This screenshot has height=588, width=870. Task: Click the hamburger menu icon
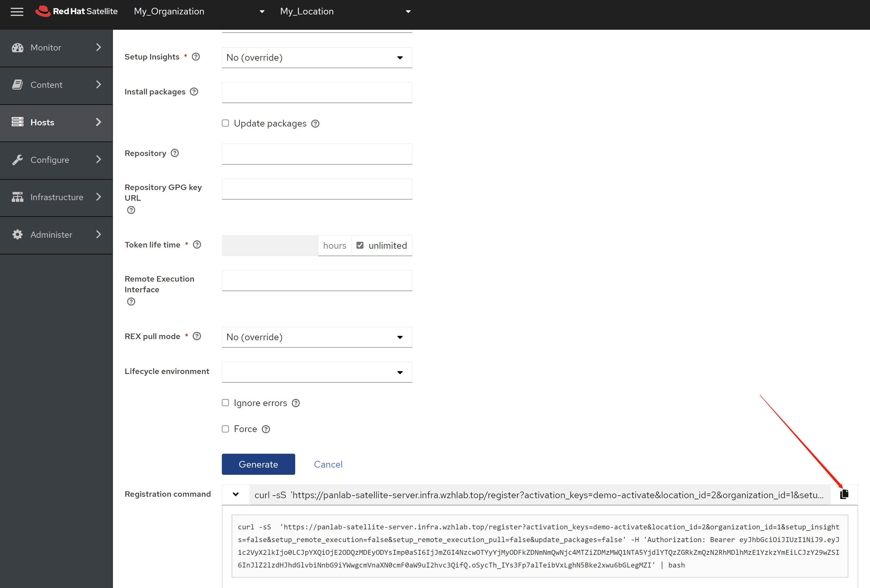pos(17,12)
